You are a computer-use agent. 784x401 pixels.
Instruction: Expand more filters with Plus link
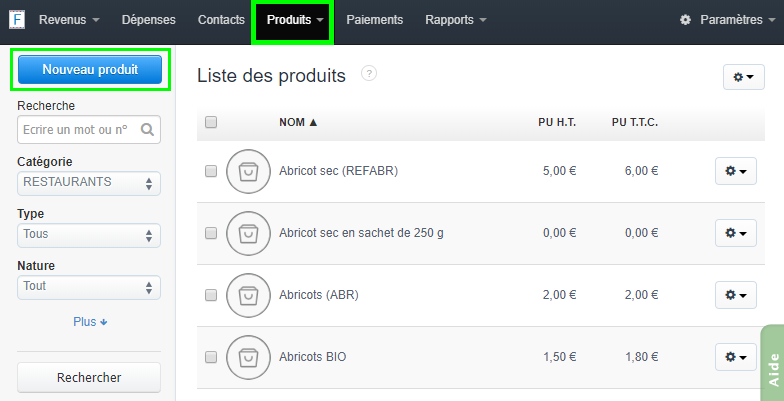89,322
